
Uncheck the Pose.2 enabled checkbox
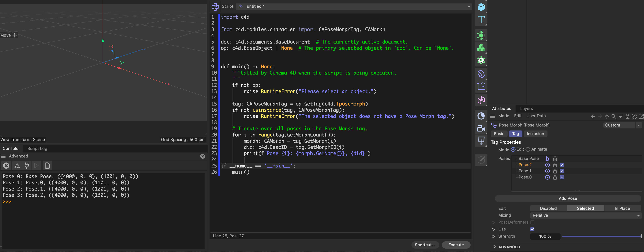click(x=562, y=165)
